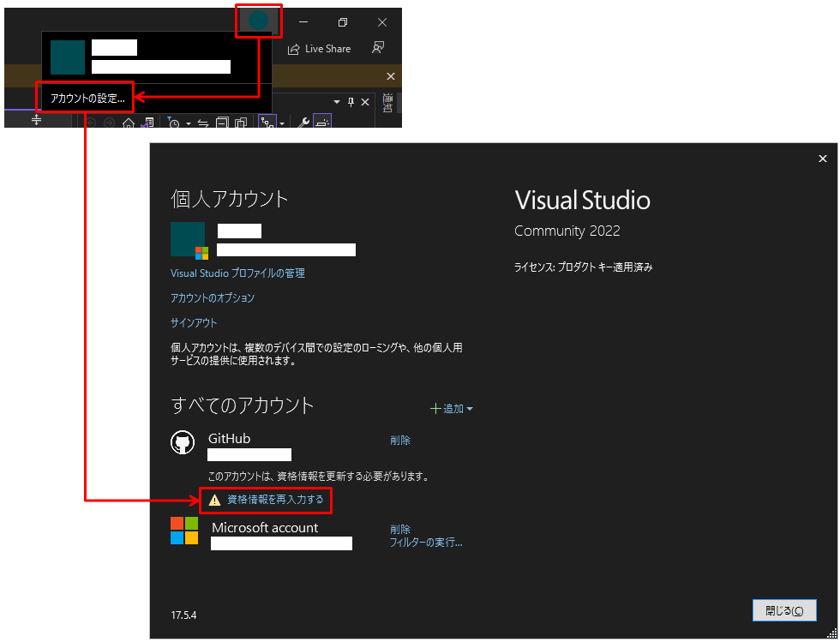Screen dimensions: 840x642
Task: Open the feedback person icon in the title bar
Action: pos(378,48)
